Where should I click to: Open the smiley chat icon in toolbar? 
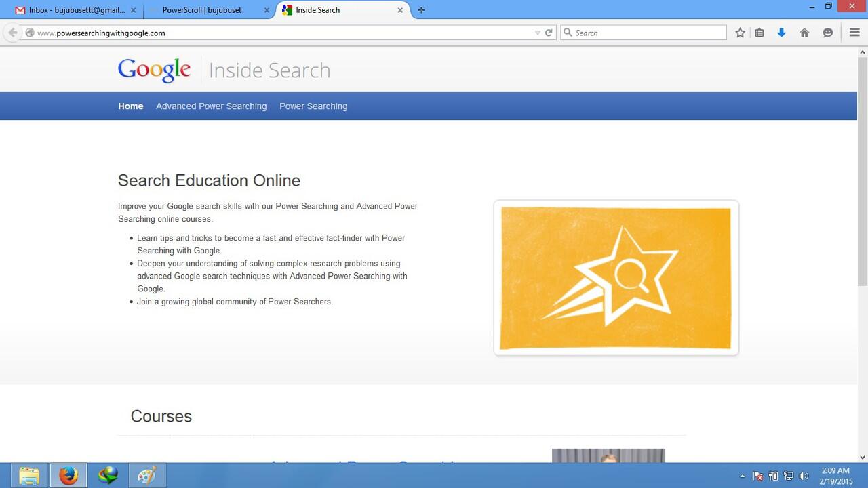tap(827, 33)
